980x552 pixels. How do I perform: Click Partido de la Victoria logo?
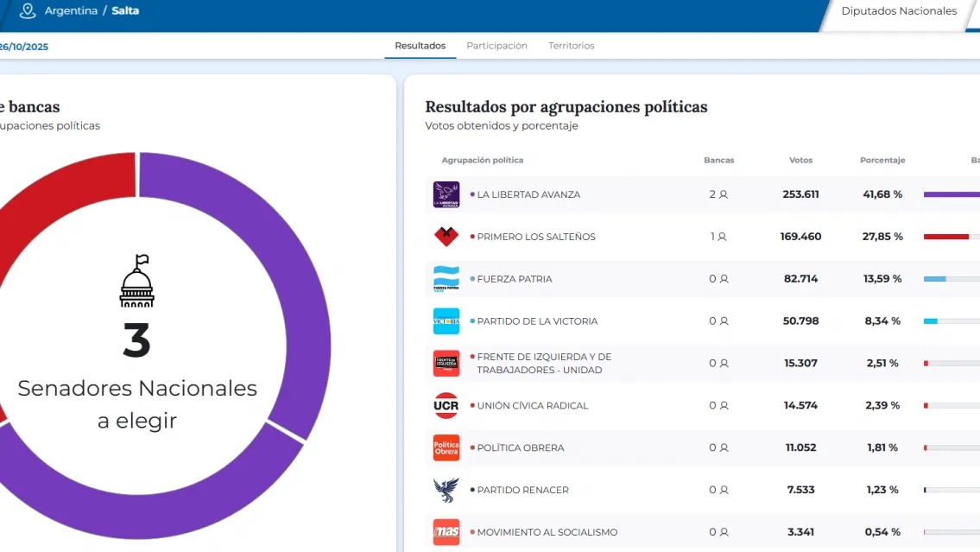coord(446,321)
